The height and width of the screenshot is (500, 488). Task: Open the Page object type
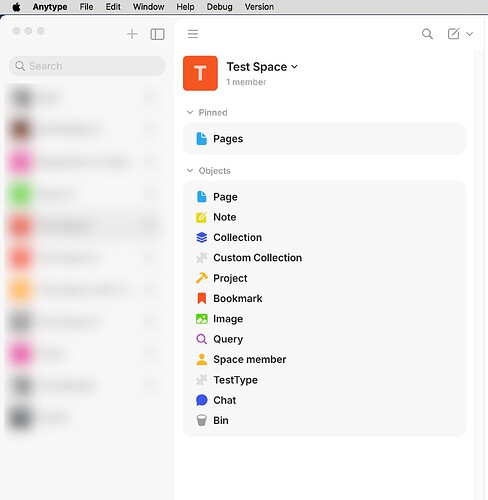(324, 197)
